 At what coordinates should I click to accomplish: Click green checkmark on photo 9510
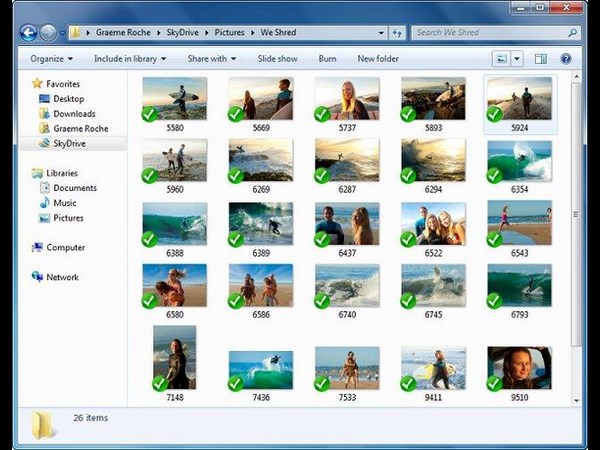(x=494, y=383)
